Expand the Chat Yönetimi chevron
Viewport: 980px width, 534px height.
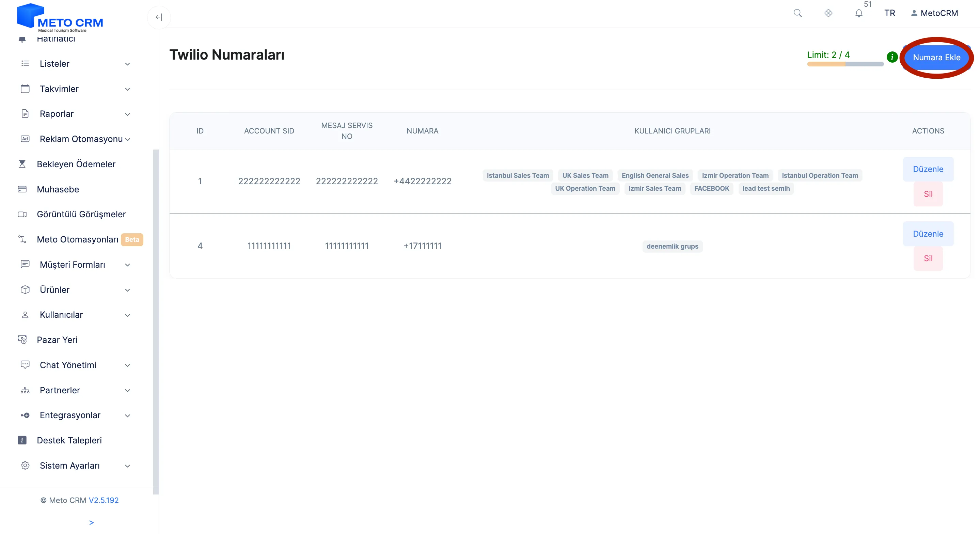coord(128,365)
